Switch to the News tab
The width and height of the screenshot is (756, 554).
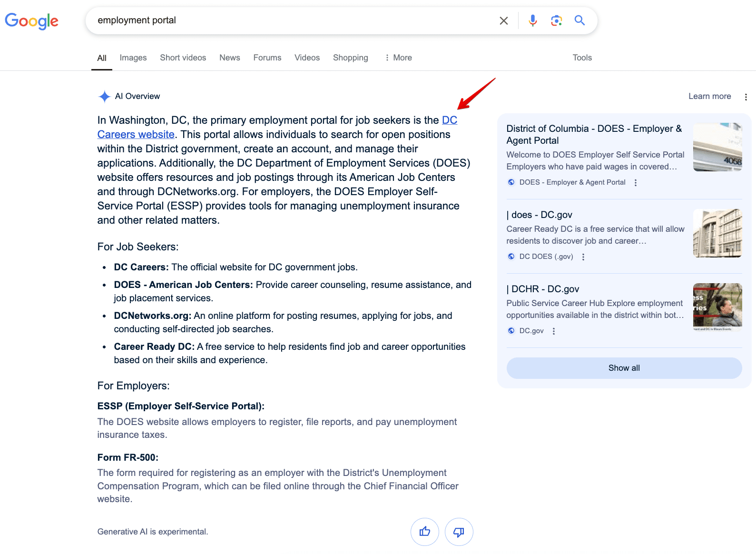pyautogui.click(x=229, y=58)
